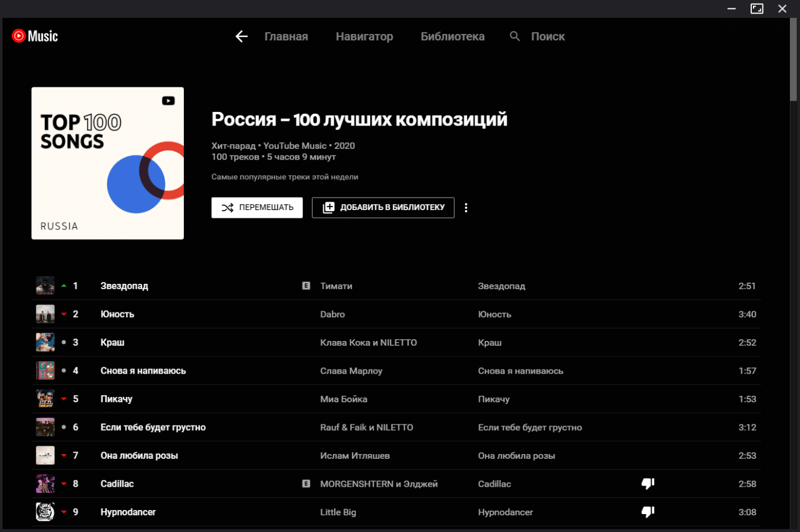
Task: Open the Главная tab
Action: pyautogui.click(x=286, y=37)
